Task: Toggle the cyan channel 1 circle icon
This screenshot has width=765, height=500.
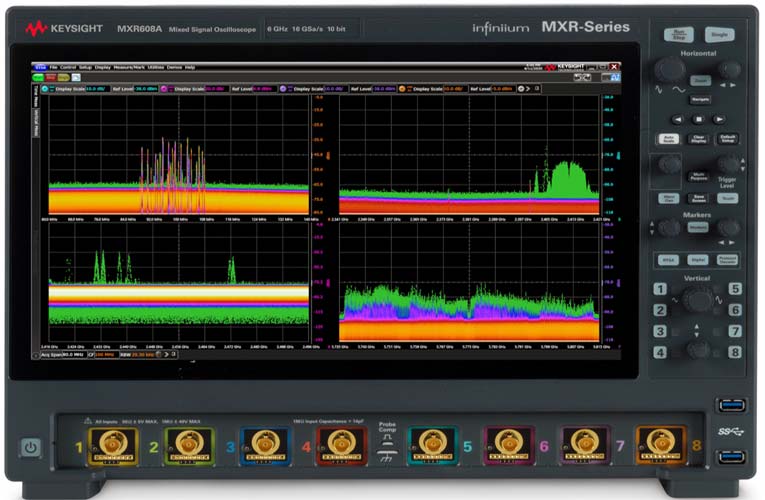Action: tap(45, 89)
